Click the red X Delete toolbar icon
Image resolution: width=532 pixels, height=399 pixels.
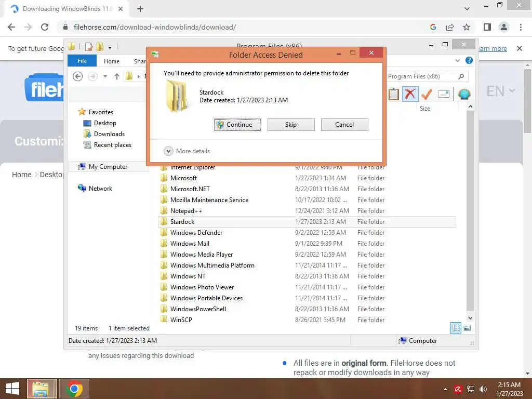(410, 94)
